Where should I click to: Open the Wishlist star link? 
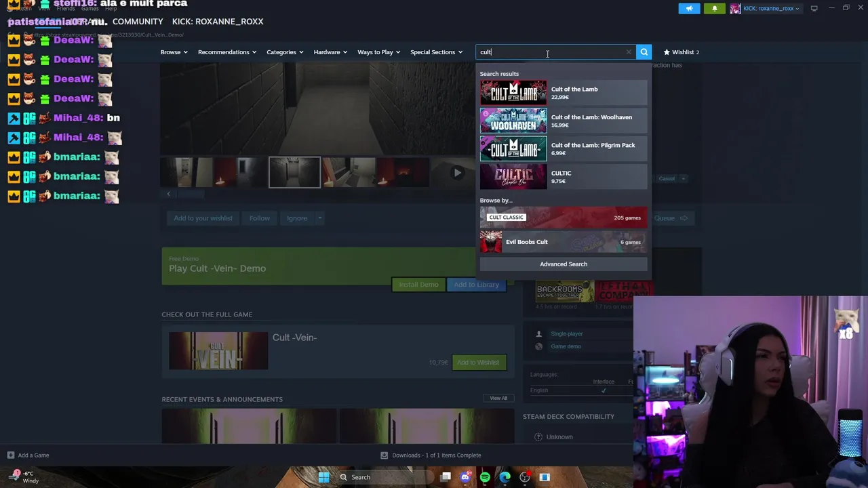click(x=682, y=52)
